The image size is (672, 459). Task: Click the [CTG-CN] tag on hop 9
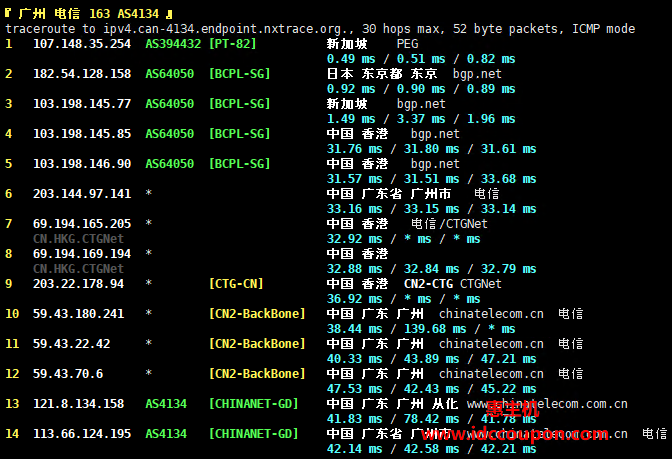[236, 284]
